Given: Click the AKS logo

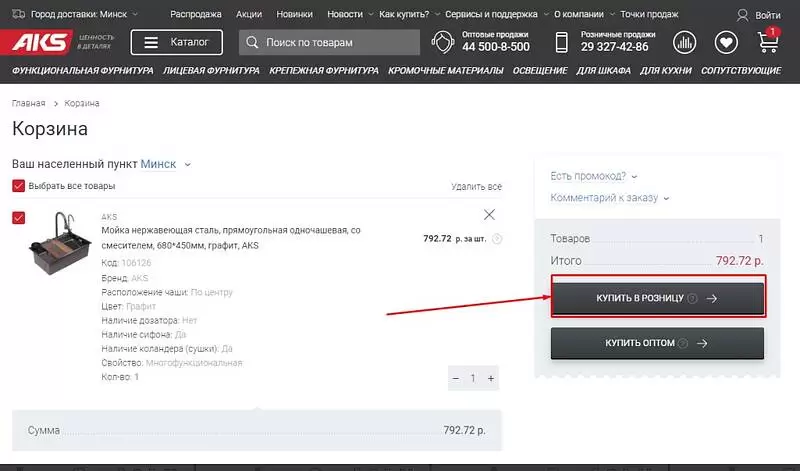Looking at the screenshot, I should pyautogui.click(x=40, y=43).
